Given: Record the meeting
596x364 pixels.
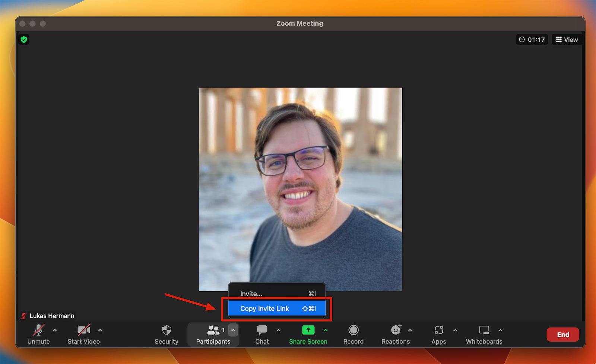Looking at the screenshot, I should (x=353, y=334).
